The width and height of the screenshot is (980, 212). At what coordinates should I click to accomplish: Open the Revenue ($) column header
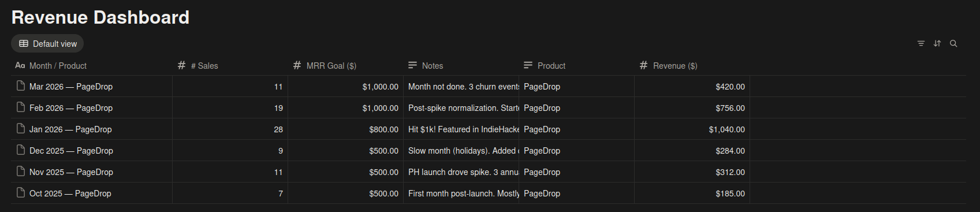692,66
